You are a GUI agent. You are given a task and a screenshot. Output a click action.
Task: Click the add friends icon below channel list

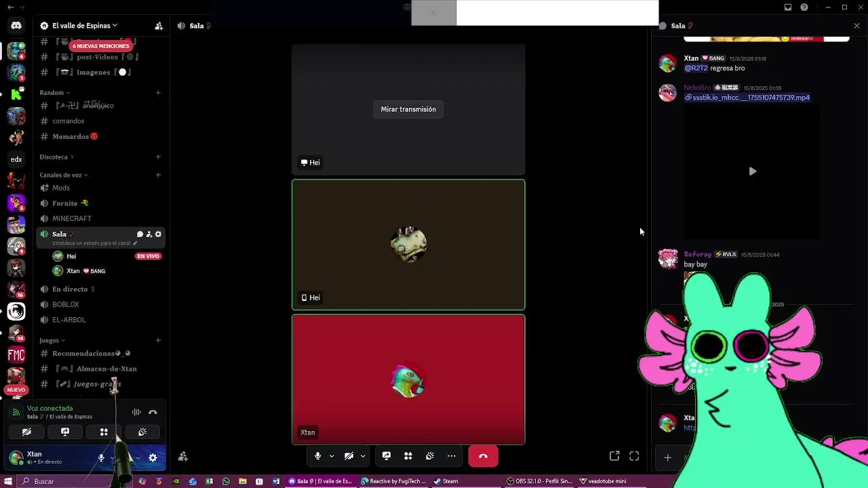click(x=182, y=457)
